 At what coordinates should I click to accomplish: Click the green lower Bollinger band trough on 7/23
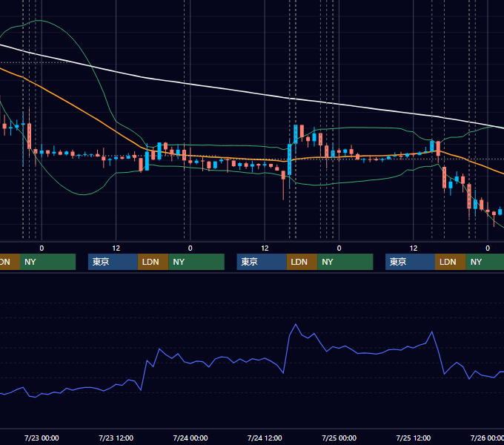(84, 194)
